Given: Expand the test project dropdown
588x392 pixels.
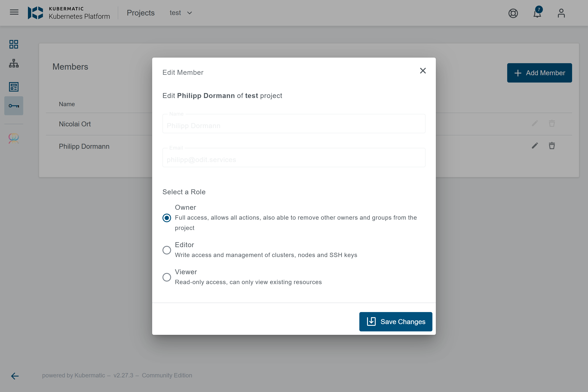Looking at the screenshot, I should point(181,13).
